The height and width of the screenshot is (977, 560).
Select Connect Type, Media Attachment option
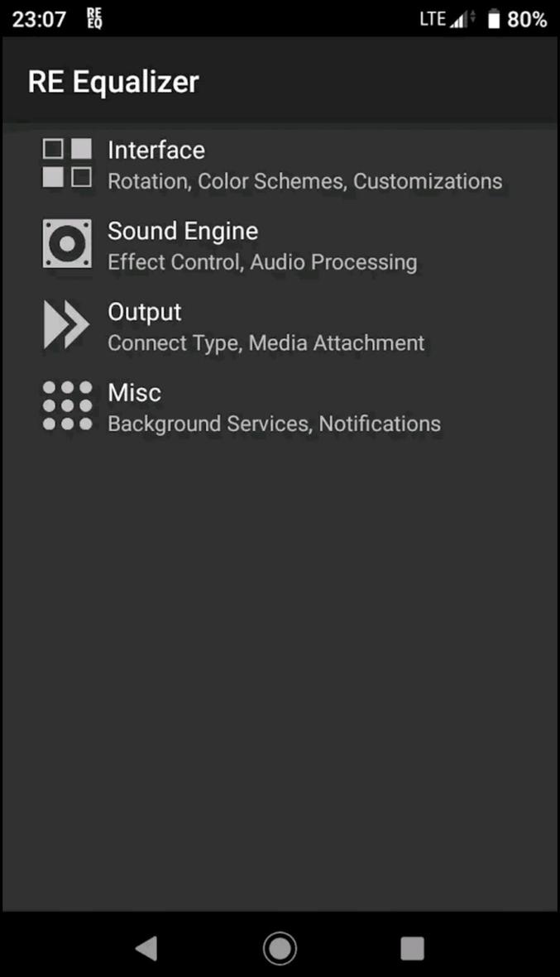click(266, 342)
